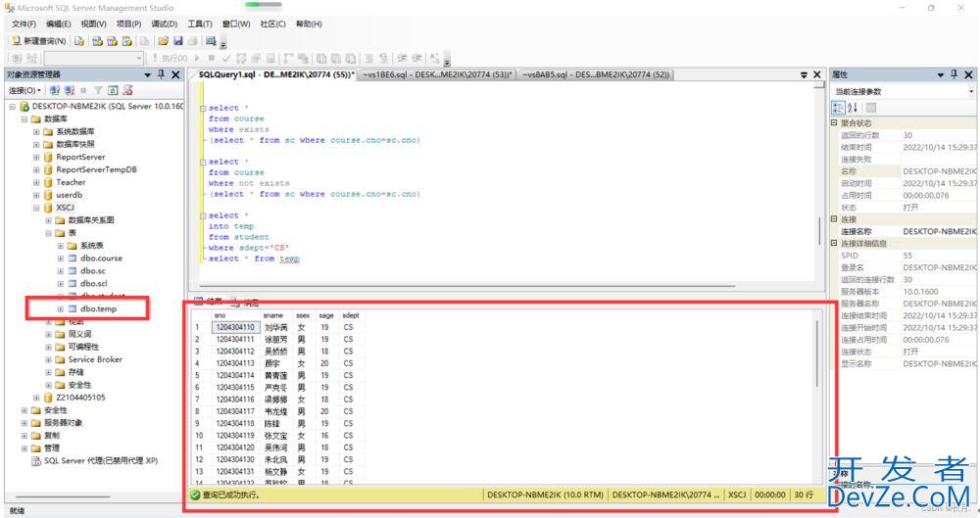Viewport: 980px width, 518px height.
Task: Click the Categorized view icon in Properties
Action: click(838, 108)
